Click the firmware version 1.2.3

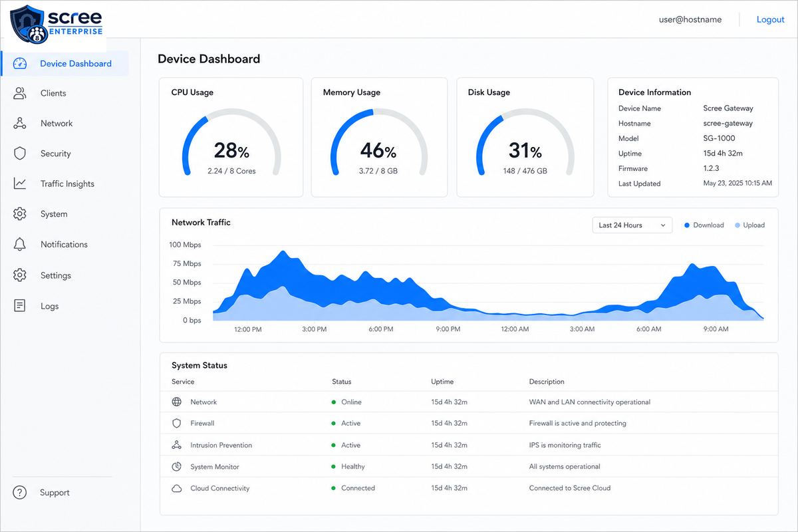(x=712, y=169)
